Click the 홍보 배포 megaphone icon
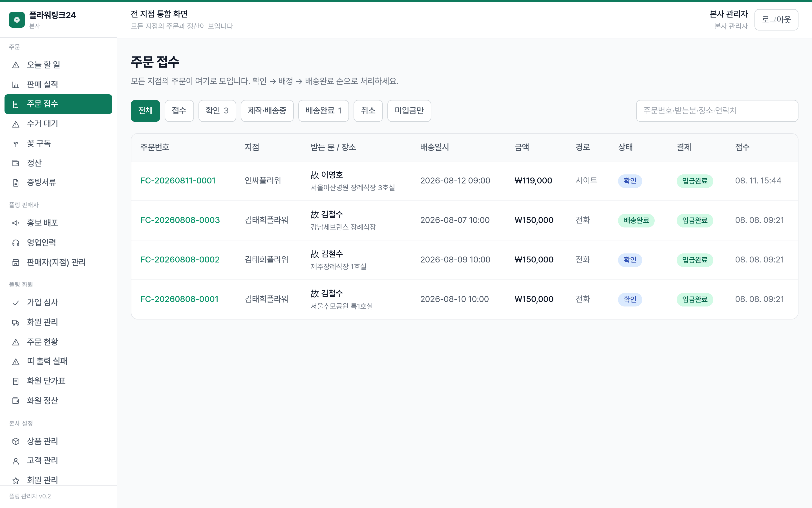The height and width of the screenshot is (508, 812). tap(16, 223)
